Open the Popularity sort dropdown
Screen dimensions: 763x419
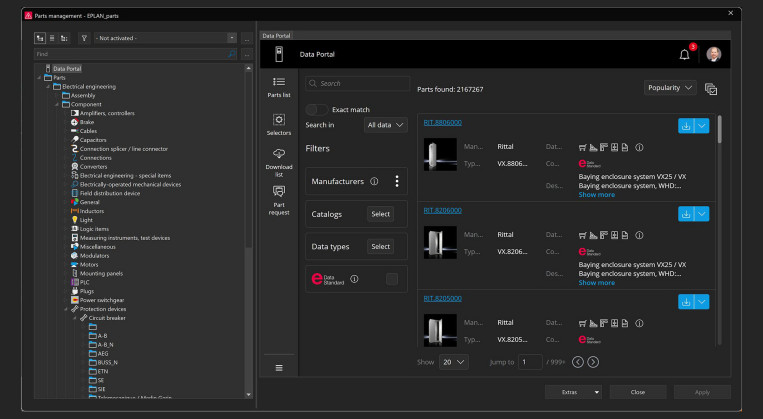point(670,88)
